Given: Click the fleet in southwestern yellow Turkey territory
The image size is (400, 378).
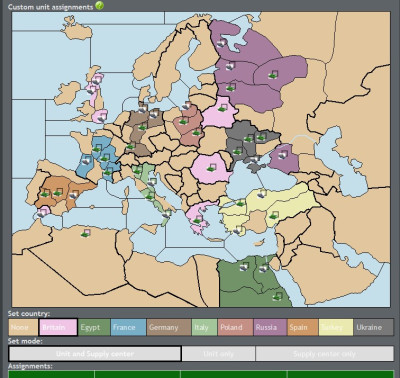Looking at the screenshot, I should click(x=237, y=230).
